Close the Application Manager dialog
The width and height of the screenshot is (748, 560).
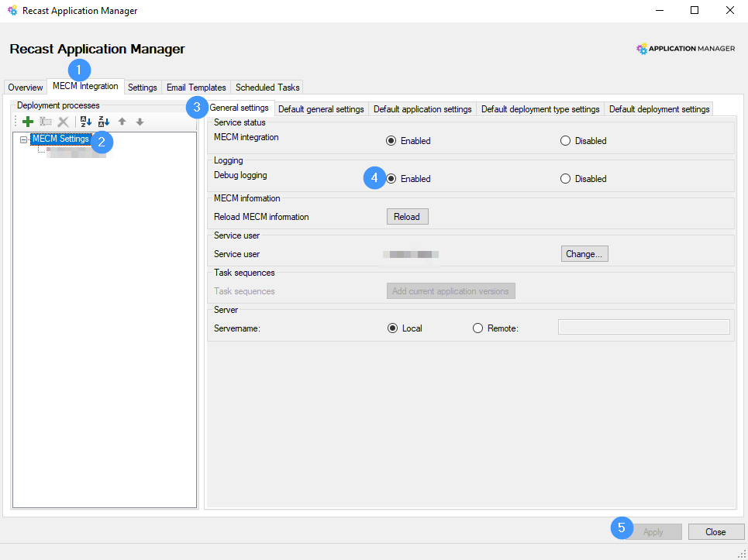click(716, 532)
